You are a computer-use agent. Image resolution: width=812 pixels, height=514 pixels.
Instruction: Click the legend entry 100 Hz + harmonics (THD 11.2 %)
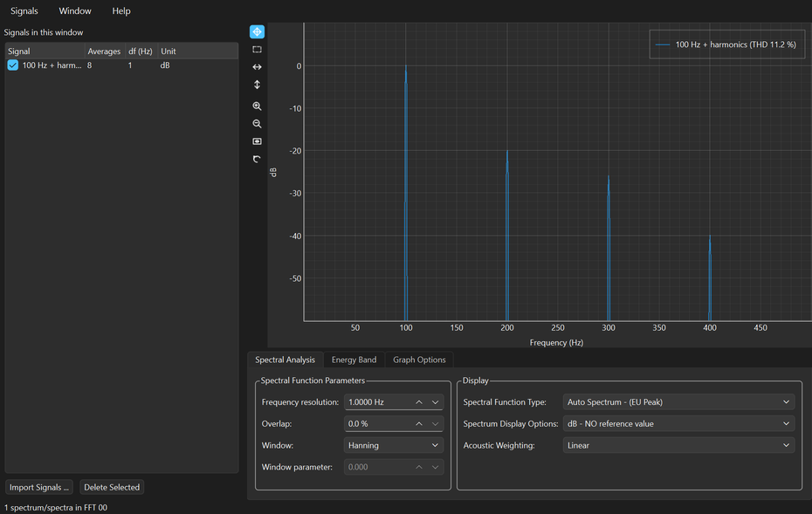click(x=726, y=45)
